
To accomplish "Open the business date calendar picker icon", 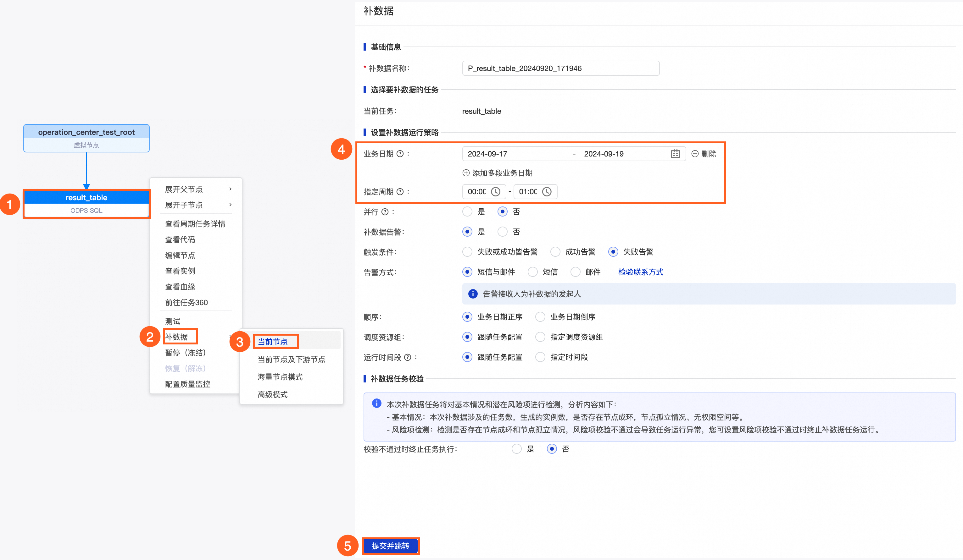I will click(675, 154).
